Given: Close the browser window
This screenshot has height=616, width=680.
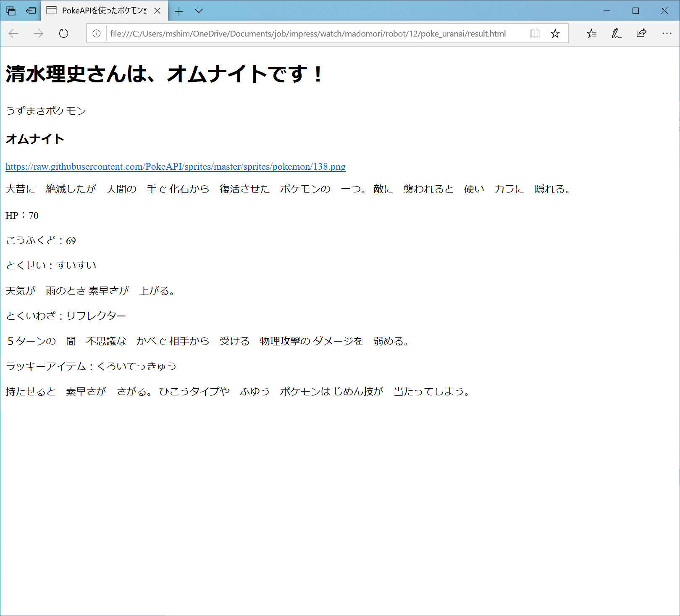Looking at the screenshot, I should pyautogui.click(x=664, y=11).
